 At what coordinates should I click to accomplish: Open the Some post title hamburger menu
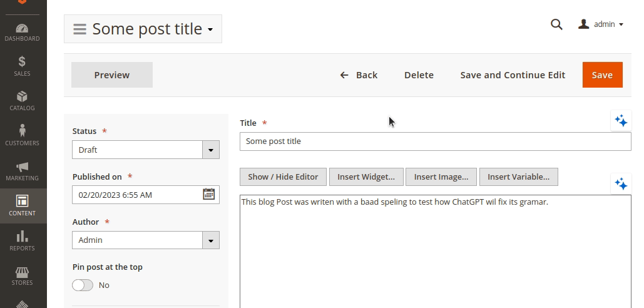[x=79, y=29]
